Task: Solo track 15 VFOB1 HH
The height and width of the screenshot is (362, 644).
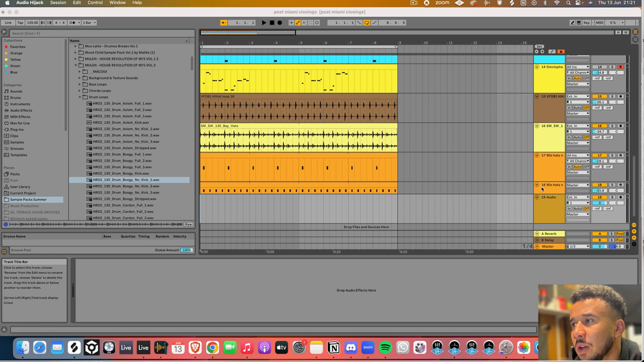Action: point(612,96)
